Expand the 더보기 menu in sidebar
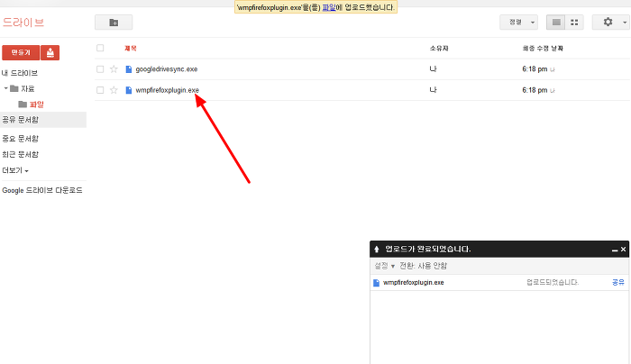The height and width of the screenshot is (364, 631). click(x=15, y=170)
